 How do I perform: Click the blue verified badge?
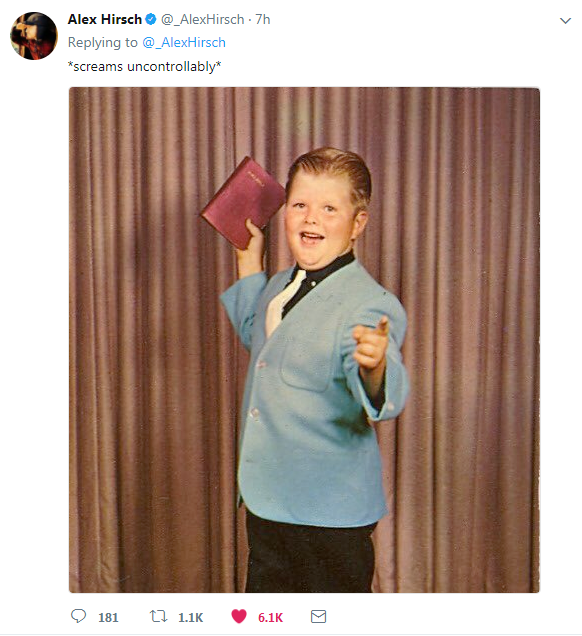pos(151,19)
